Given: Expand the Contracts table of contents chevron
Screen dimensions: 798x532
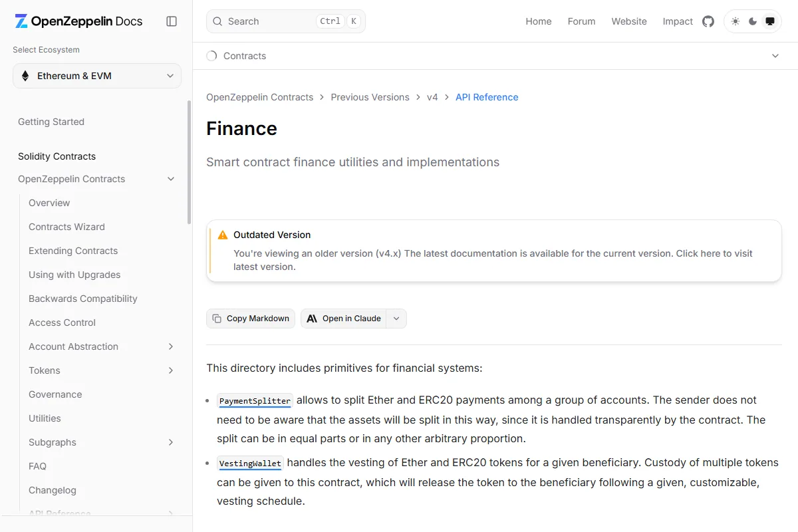Looking at the screenshot, I should [775, 56].
